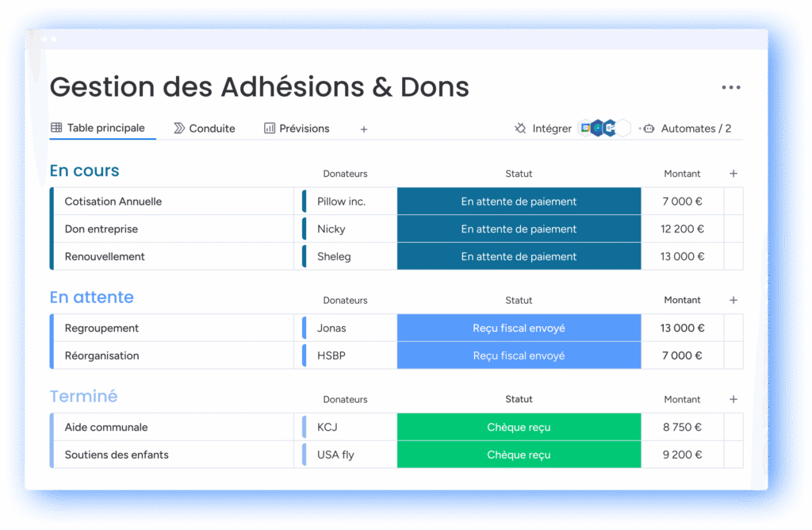
Task: Click Statut header in En attente group
Action: point(519,300)
